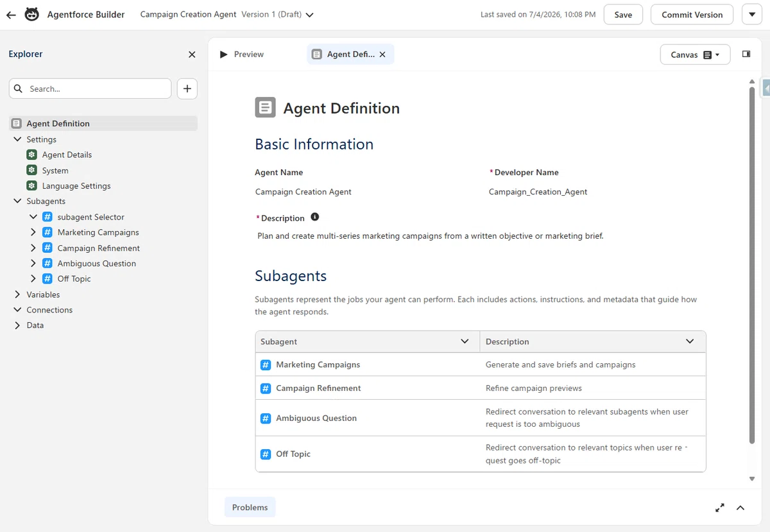This screenshot has height=532, width=770.
Task: Click the Description text field
Action: pos(431,236)
